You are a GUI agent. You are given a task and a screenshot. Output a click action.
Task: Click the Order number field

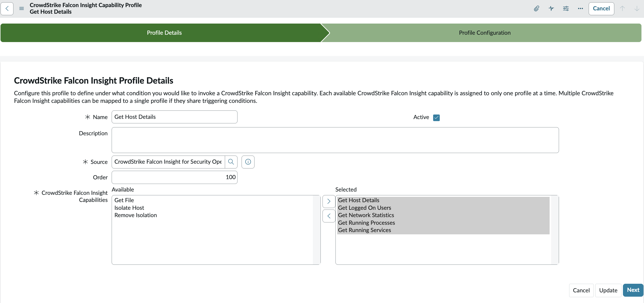175,177
